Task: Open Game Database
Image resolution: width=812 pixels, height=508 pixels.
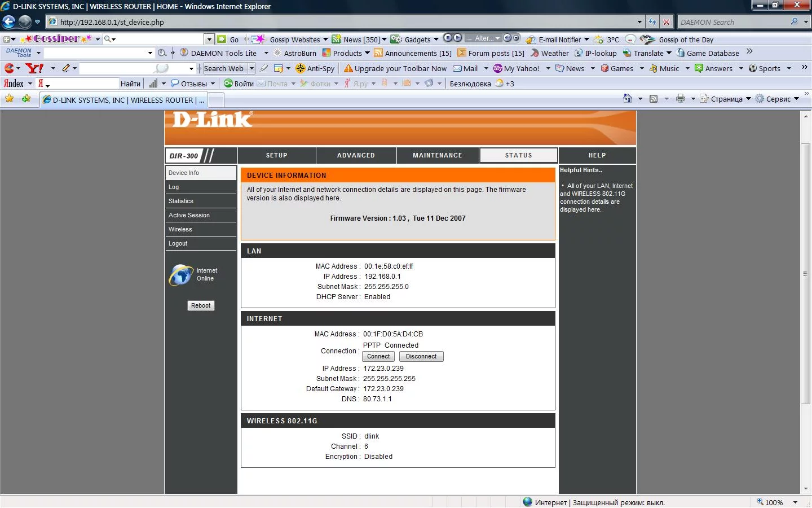Action: pos(708,53)
